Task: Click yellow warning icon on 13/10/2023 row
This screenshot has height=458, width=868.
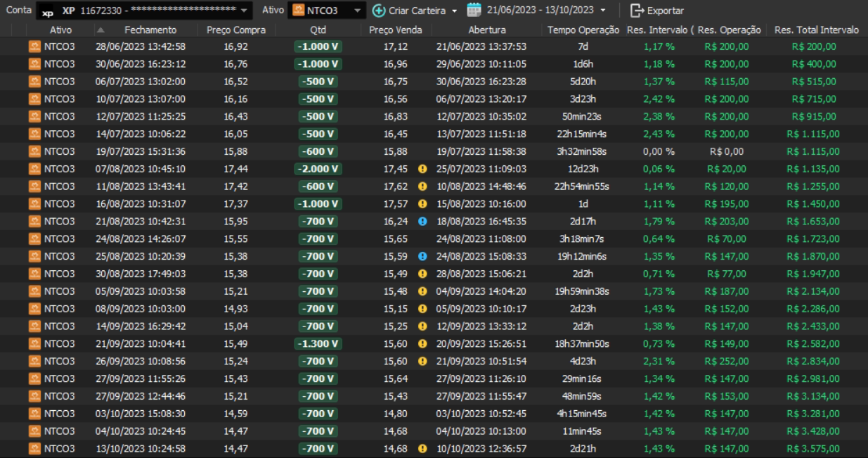Action: [x=422, y=448]
